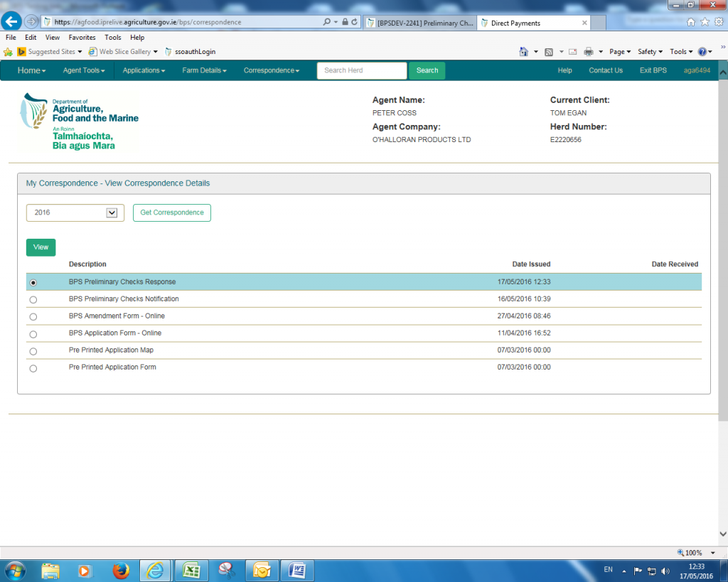Click the Get Correspondence button
Viewport: 728px width, 582px height.
click(171, 212)
